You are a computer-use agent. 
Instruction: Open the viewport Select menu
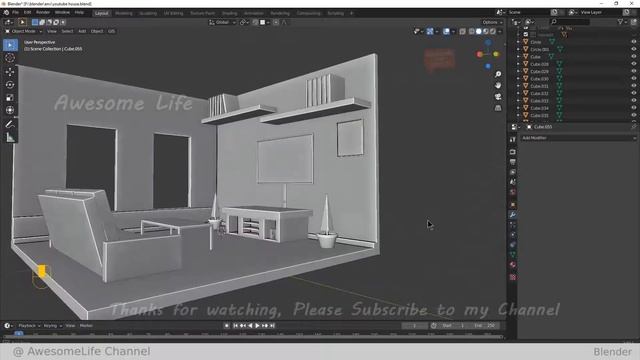pyautogui.click(x=67, y=31)
